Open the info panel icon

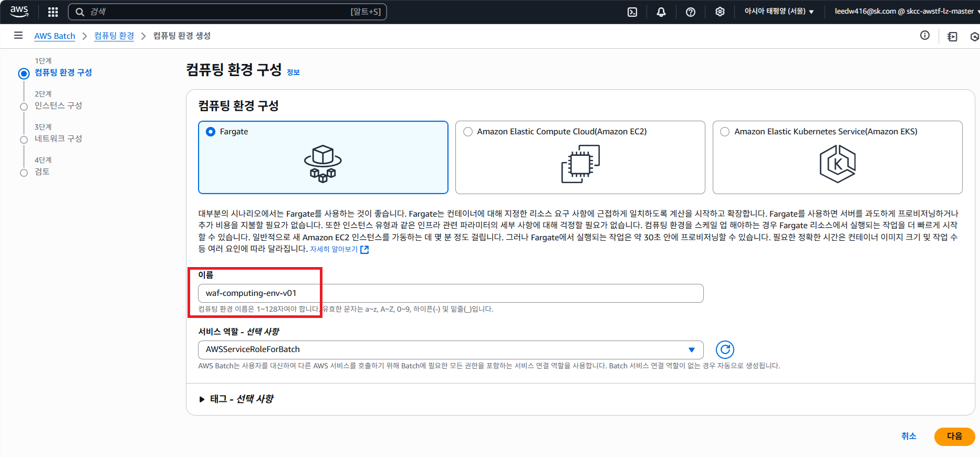tap(925, 36)
